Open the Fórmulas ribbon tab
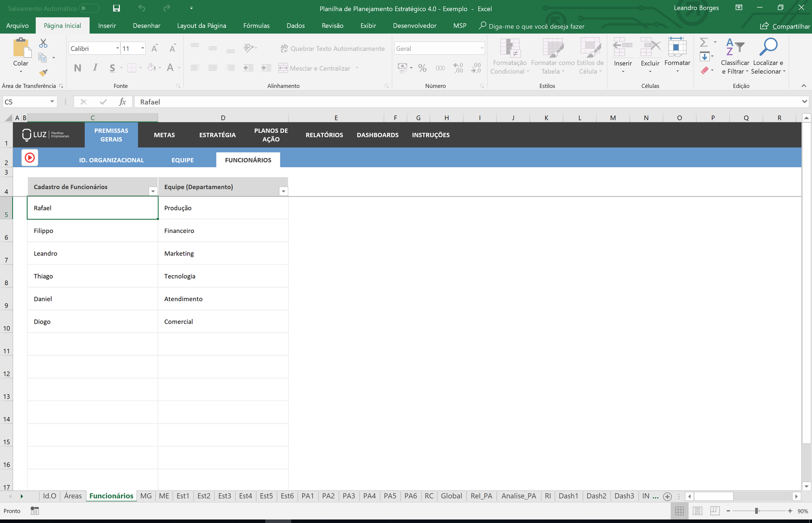This screenshot has height=523, width=812. [x=256, y=26]
